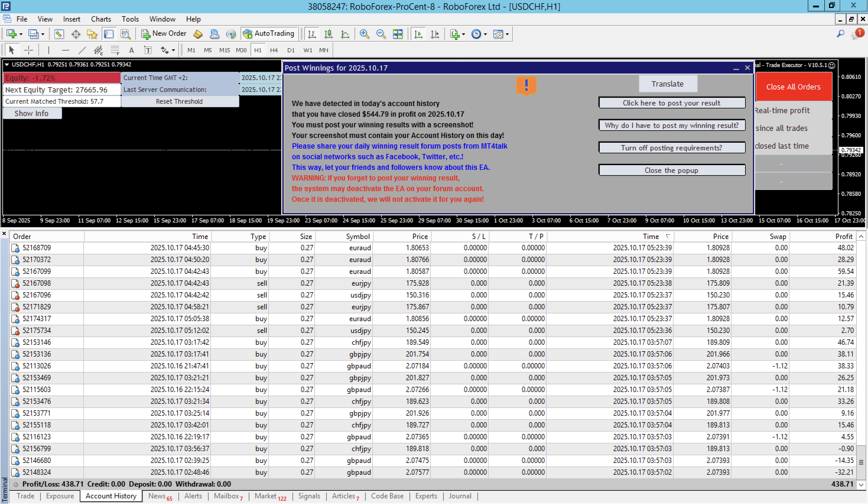This screenshot has width=868, height=504.
Task: Select the H4 timeframe
Action: (274, 50)
